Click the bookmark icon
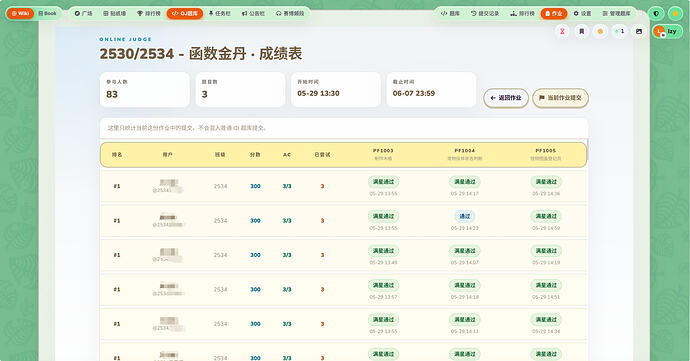Screen dimensions: 690x361 [x=581, y=31]
